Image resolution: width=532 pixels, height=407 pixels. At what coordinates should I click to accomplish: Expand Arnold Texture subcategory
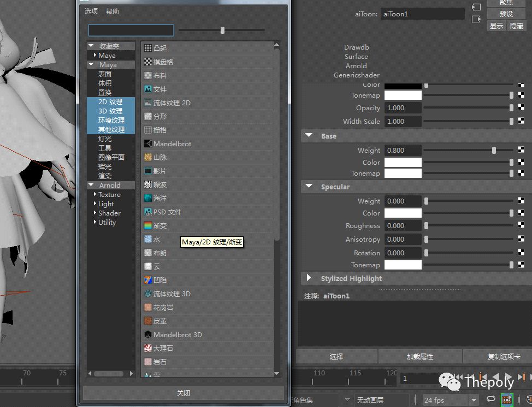coord(95,194)
